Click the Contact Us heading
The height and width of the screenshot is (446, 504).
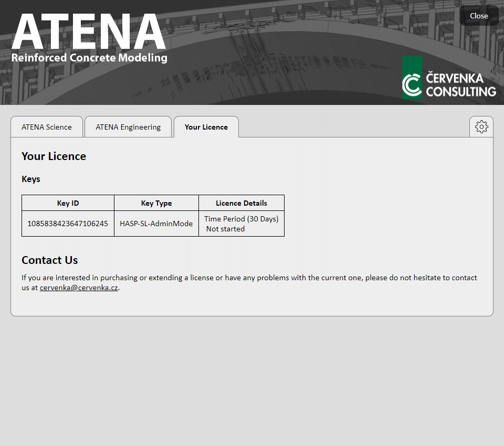[49, 260]
